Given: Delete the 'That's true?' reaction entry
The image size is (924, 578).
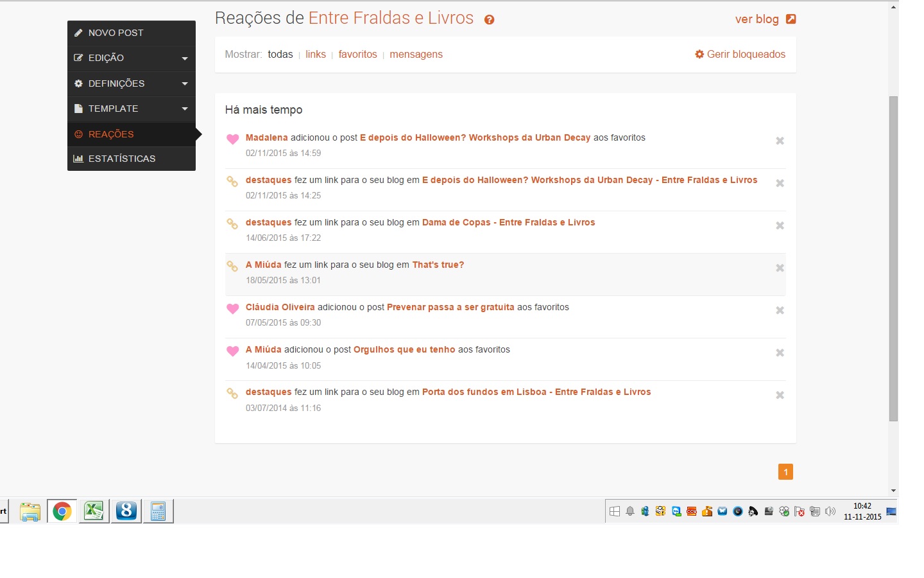Looking at the screenshot, I should (x=780, y=268).
